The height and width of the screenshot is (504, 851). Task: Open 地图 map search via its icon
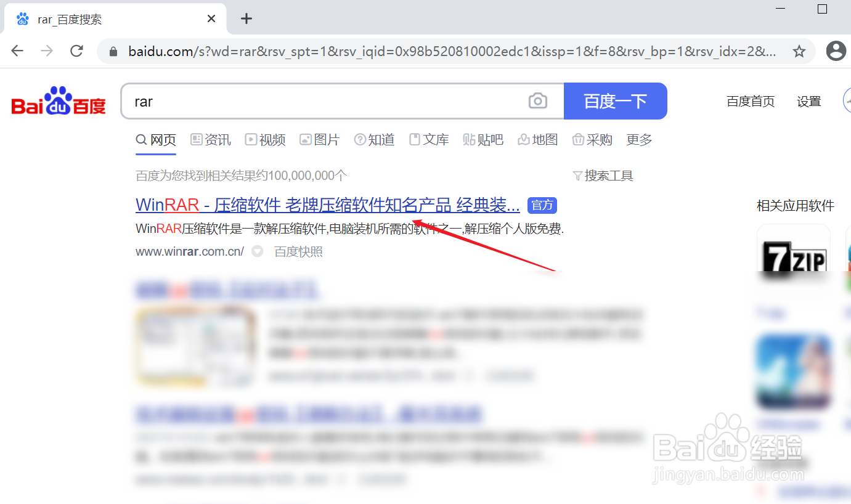click(x=523, y=140)
